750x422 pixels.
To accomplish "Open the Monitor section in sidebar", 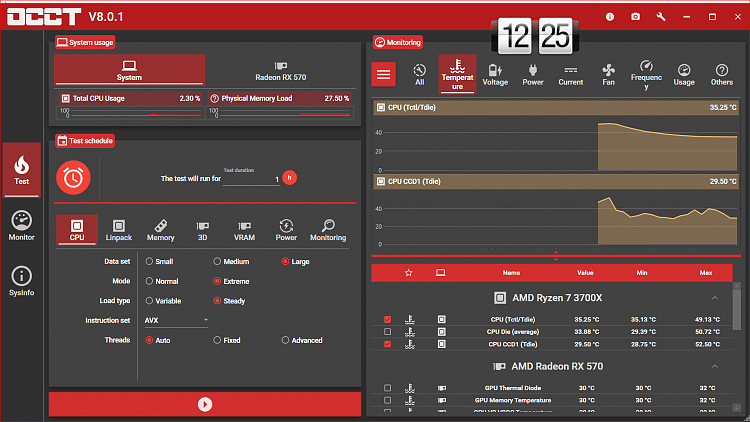I will 22,225.
